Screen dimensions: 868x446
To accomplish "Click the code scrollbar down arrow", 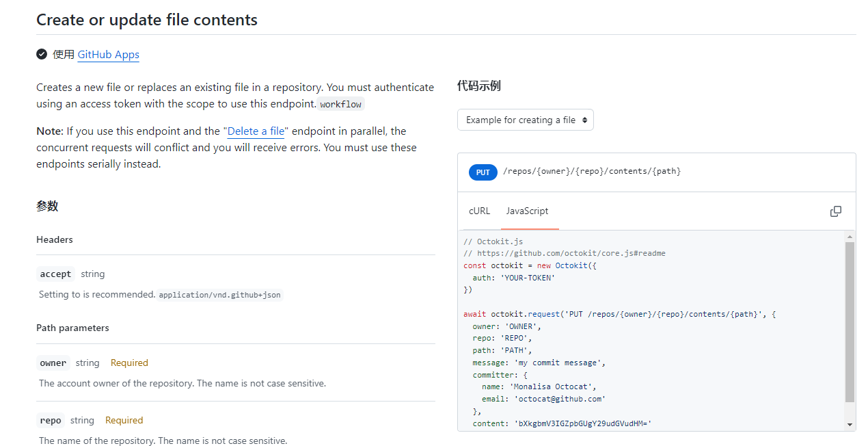I will (x=850, y=425).
